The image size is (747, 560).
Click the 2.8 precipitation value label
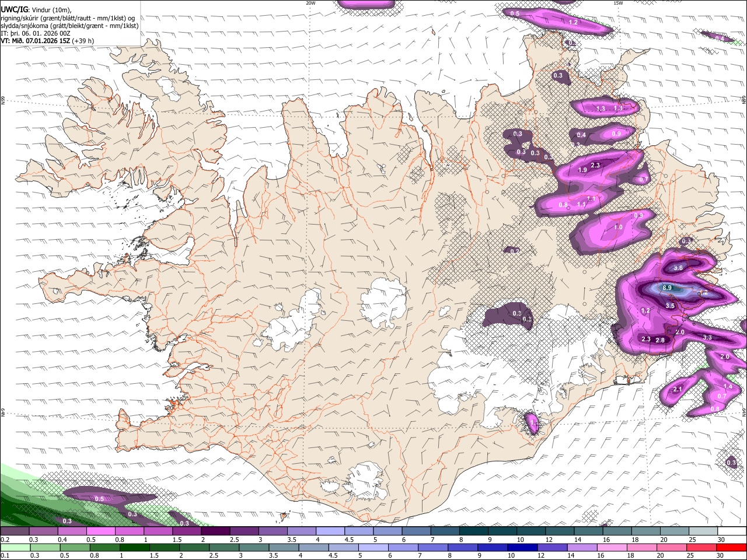pos(660,340)
